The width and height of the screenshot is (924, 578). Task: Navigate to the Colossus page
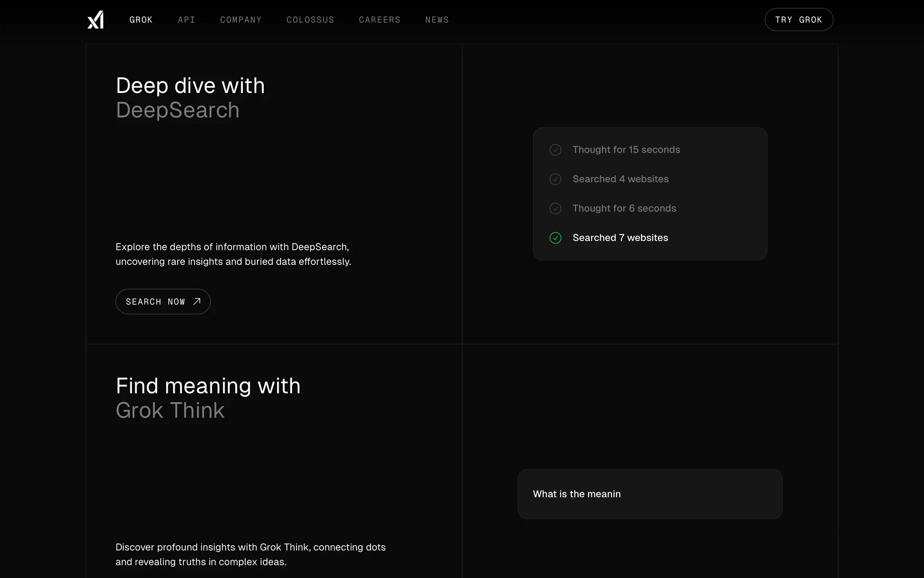click(310, 20)
